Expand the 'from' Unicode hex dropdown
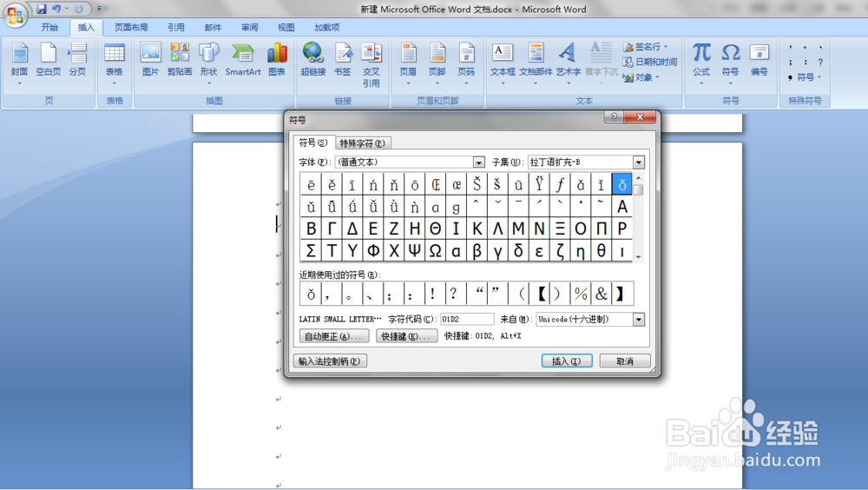The image size is (868, 490). coord(639,320)
